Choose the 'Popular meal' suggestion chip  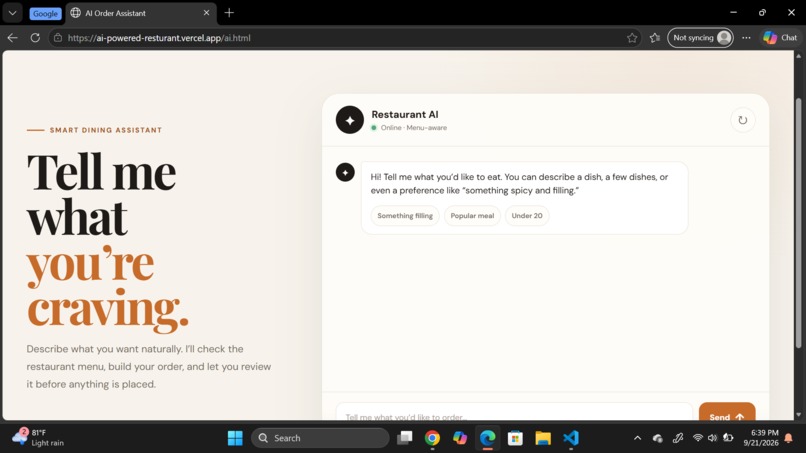click(x=472, y=215)
